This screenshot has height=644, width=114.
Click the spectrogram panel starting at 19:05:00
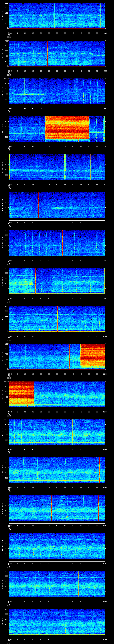pyautogui.click(x=57, y=167)
